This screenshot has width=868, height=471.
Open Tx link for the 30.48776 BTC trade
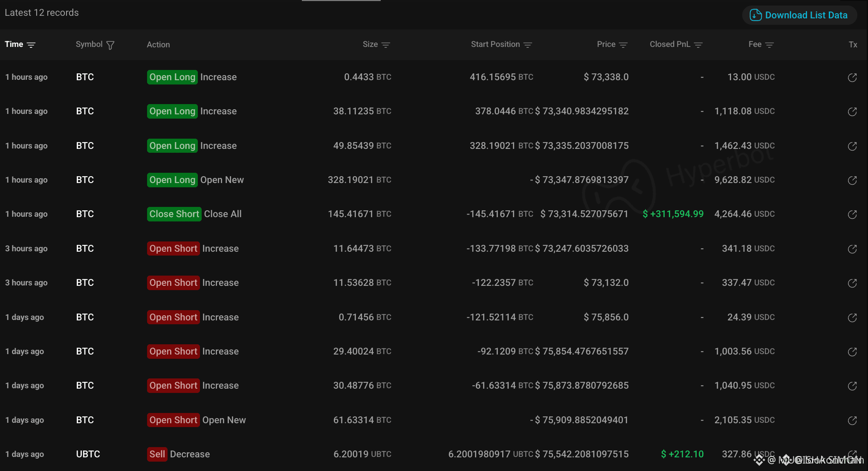852,386
